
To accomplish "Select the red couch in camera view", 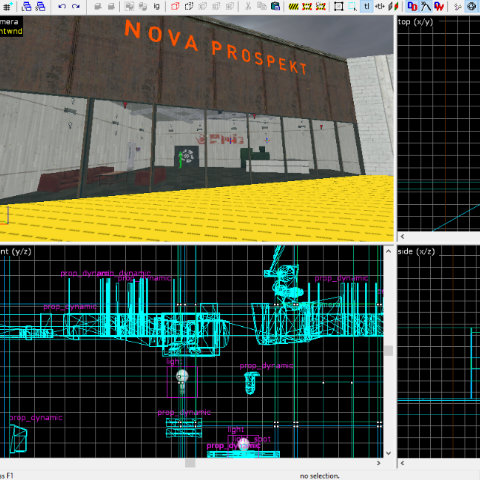I will tap(76, 179).
